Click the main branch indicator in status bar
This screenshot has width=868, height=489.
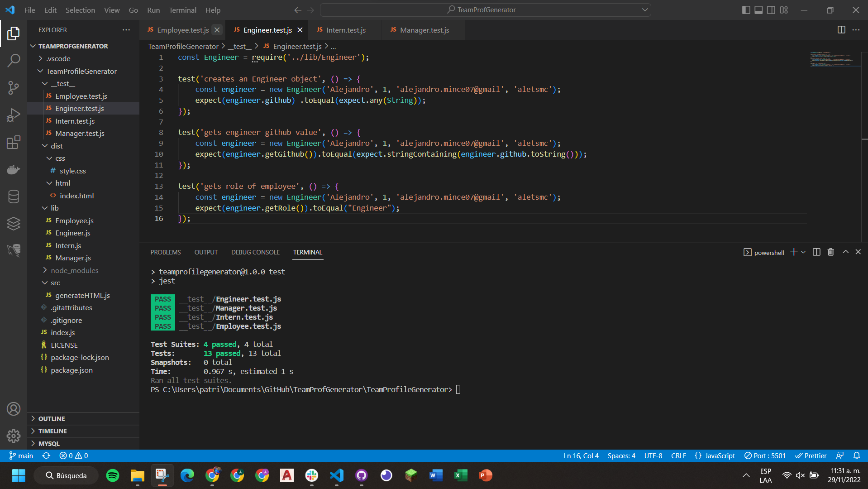coord(21,455)
